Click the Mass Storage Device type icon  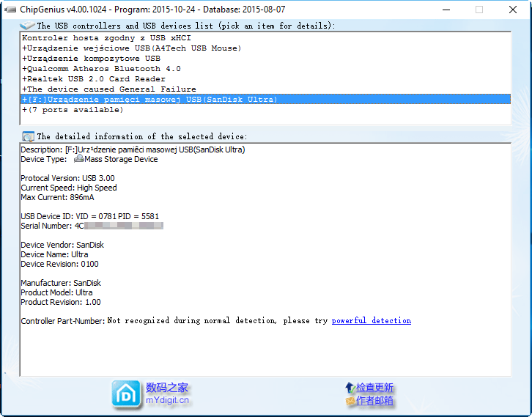point(78,159)
